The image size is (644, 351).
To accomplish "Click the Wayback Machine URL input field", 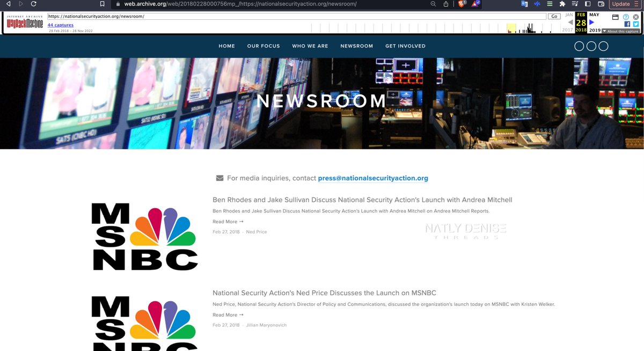I will click(x=296, y=17).
